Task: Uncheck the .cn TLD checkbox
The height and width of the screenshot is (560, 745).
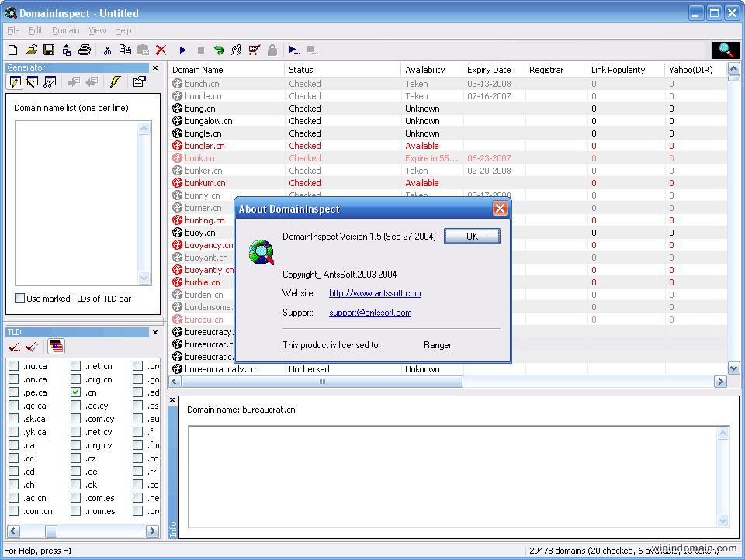Action: pos(75,392)
